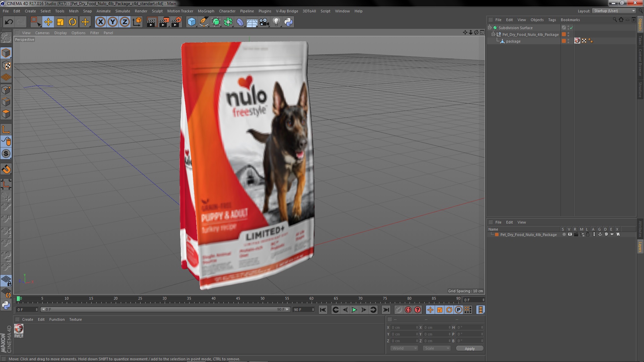The height and width of the screenshot is (362, 644).
Task: Click the preview range slider bar
Action: point(165,309)
